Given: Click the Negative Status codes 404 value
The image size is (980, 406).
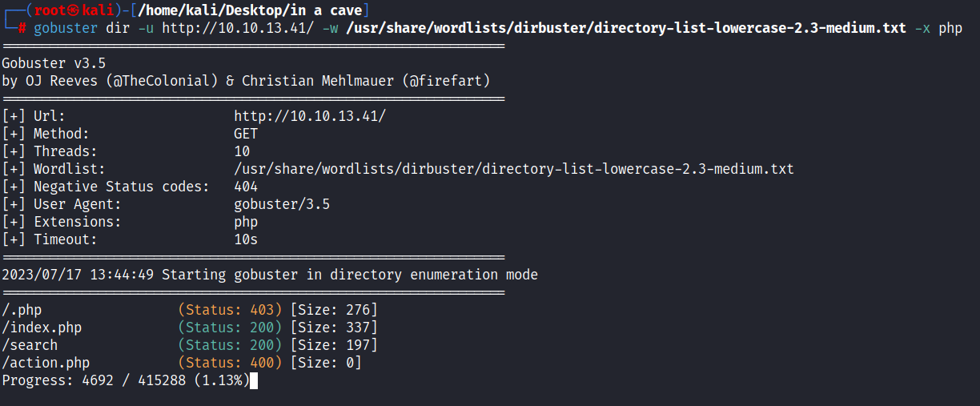Looking at the screenshot, I should point(246,187).
